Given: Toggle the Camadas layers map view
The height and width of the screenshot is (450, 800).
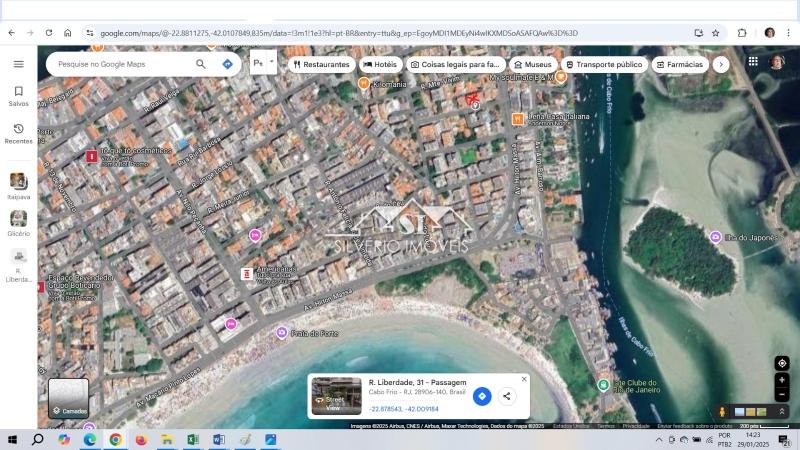Looking at the screenshot, I should click(x=68, y=397).
